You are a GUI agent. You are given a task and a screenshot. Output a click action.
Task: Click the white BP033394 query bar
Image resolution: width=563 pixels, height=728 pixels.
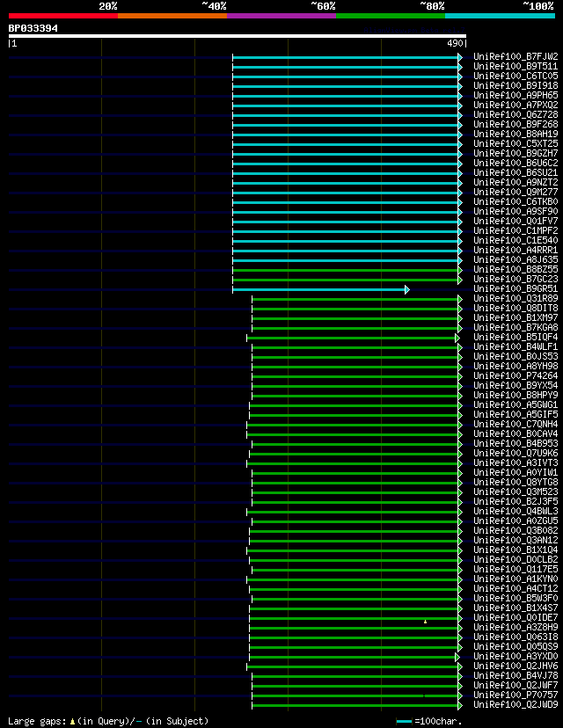pyautogui.click(x=237, y=36)
